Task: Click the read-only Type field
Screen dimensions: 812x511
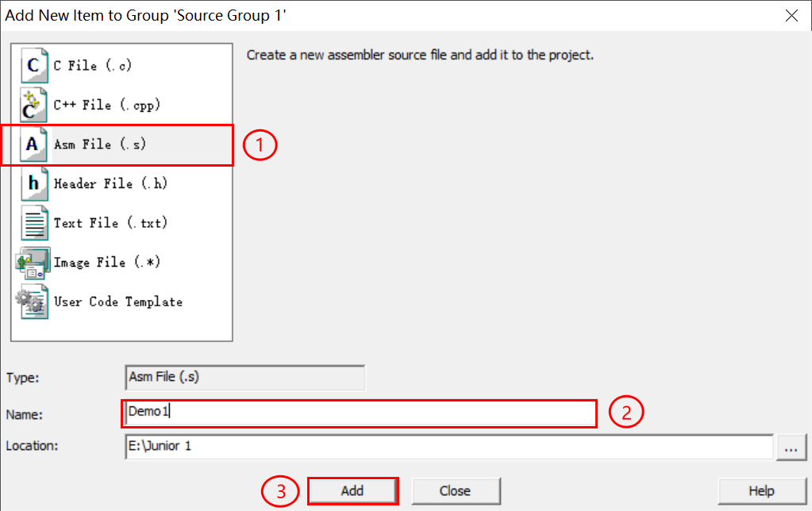Action: (x=245, y=378)
